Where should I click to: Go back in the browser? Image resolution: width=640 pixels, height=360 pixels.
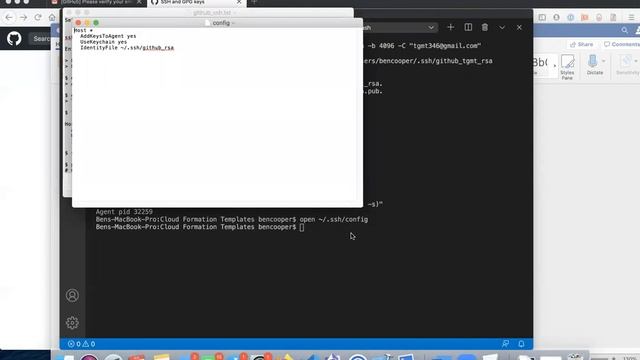[x=9, y=18]
